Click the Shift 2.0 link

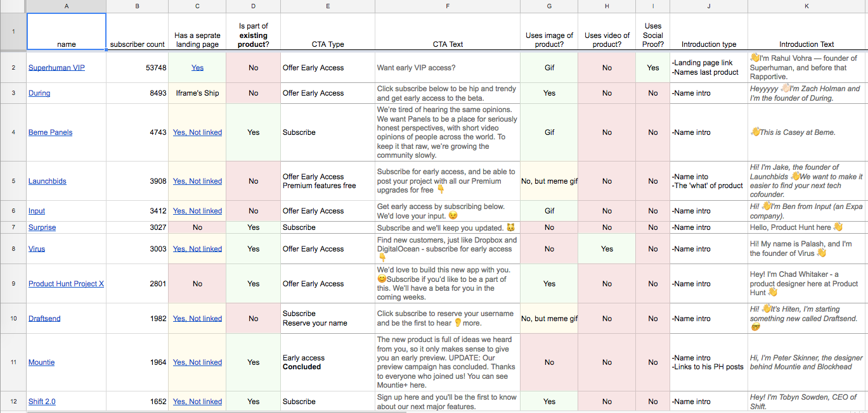42,402
